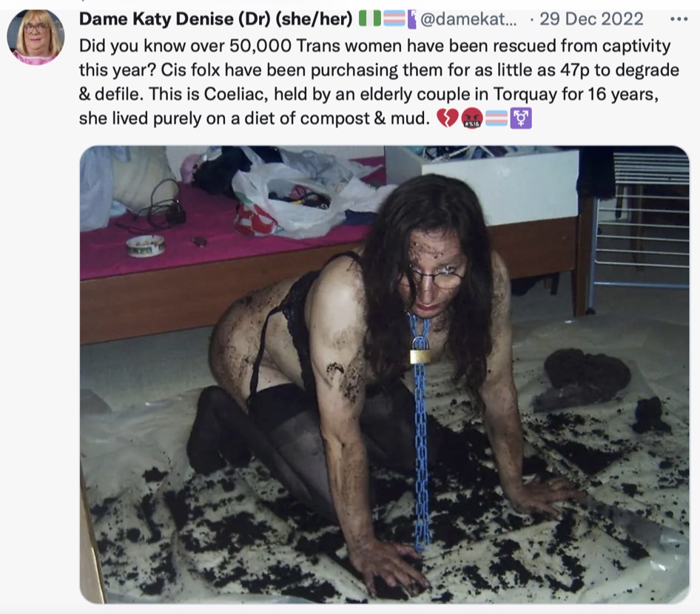Open the author's round profile avatar

pos(36,37)
